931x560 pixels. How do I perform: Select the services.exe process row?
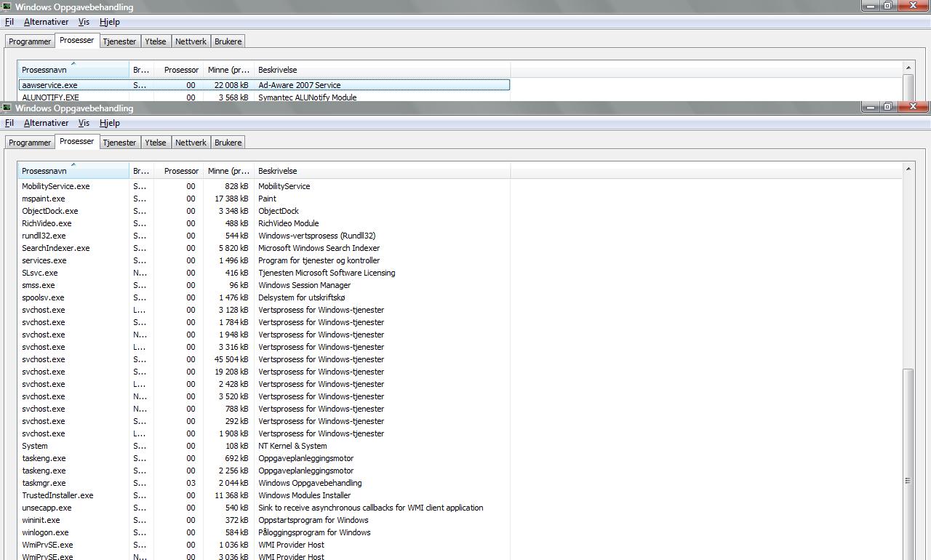(264, 260)
